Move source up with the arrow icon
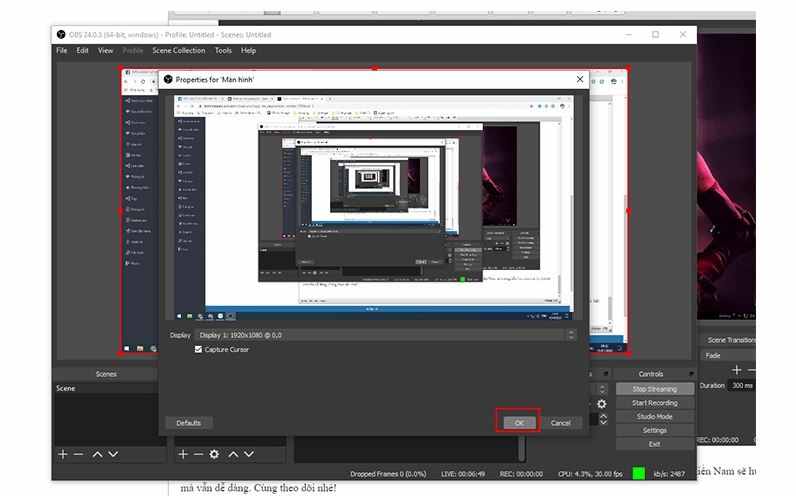Screen dimensions: 796x496 234,454
